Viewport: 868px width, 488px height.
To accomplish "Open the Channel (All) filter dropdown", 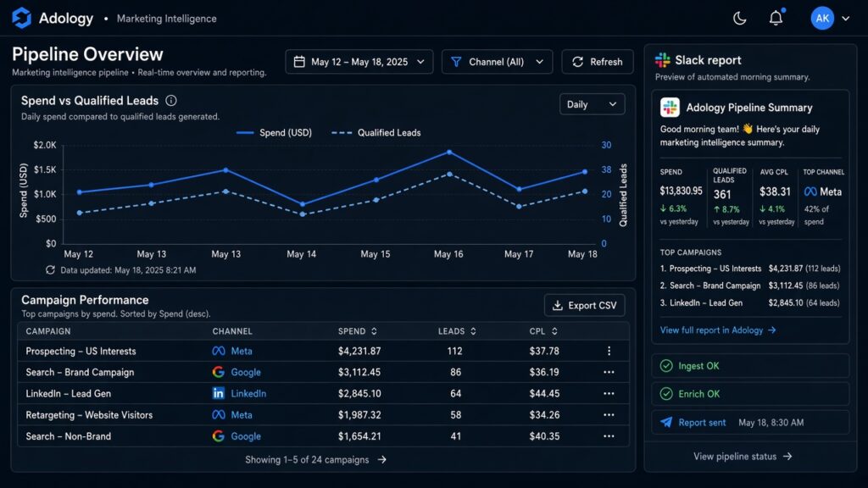I will [497, 61].
